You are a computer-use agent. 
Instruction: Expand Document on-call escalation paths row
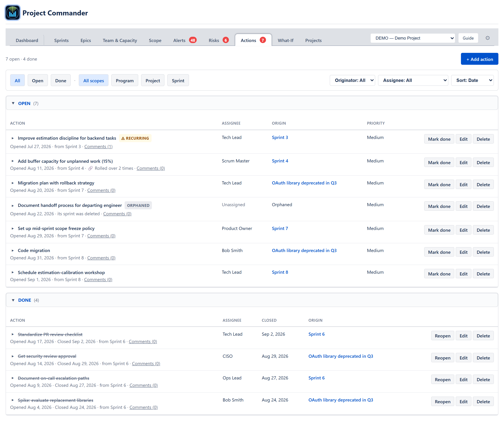13,378
